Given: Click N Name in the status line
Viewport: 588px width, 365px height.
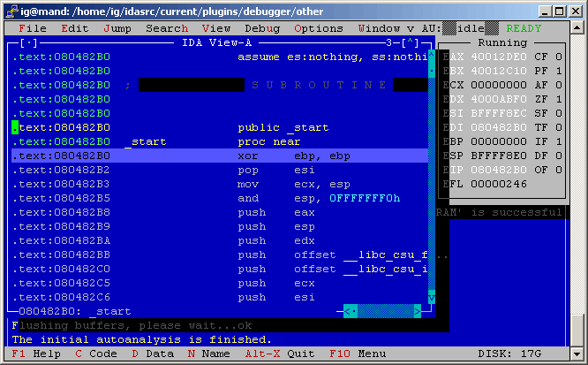Looking at the screenshot, I should click(x=209, y=354).
